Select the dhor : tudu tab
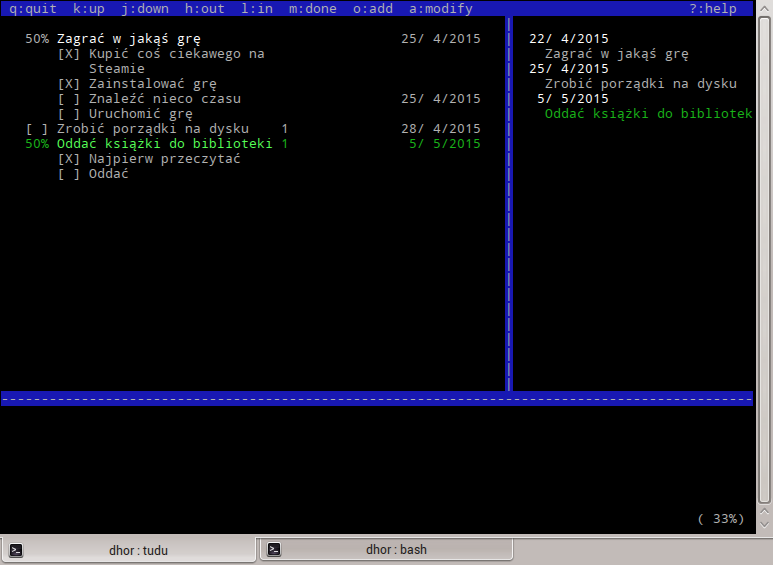Image resolution: width=773 pixels, height=565 pixels. (x=128, y=550)
